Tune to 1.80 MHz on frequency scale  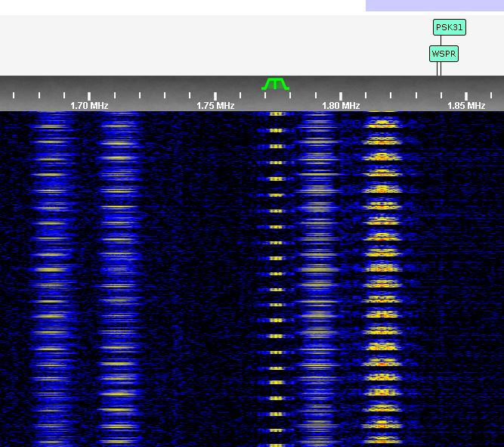341,106
